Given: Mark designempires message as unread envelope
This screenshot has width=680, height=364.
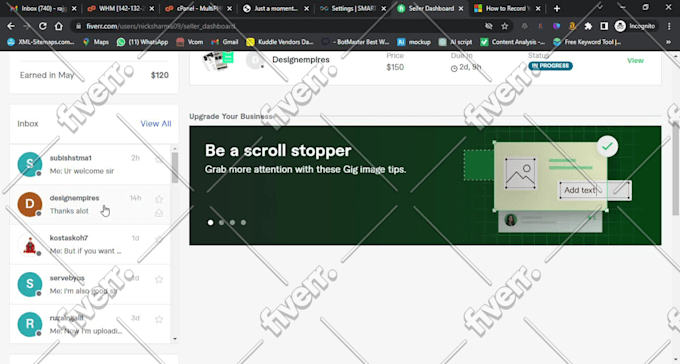Looking at the screenshot, I should (x=159, y=213).
